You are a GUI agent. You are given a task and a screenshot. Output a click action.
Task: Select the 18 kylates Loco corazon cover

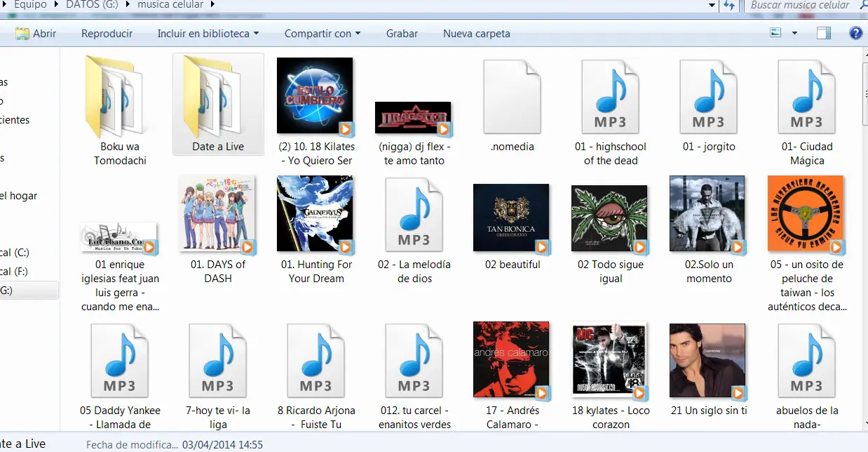(x=609, y=360)
